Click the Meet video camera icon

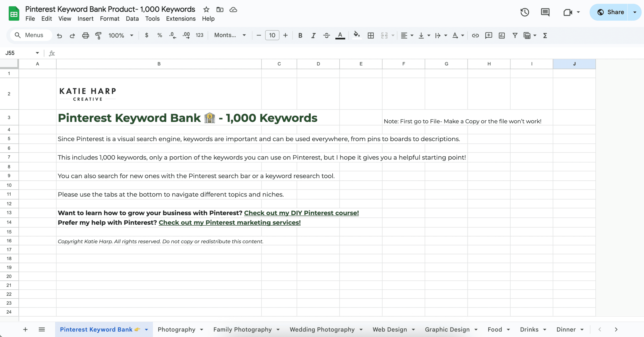pos(568,12)
